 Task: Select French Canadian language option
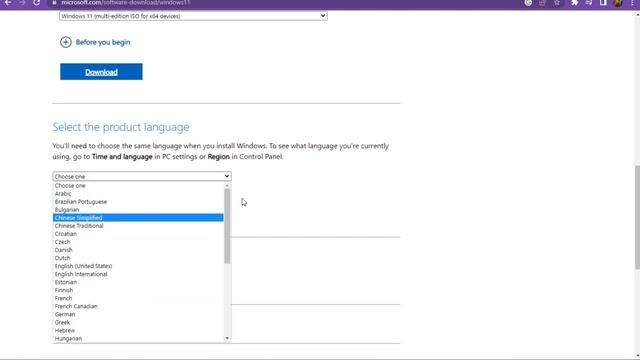138,306
